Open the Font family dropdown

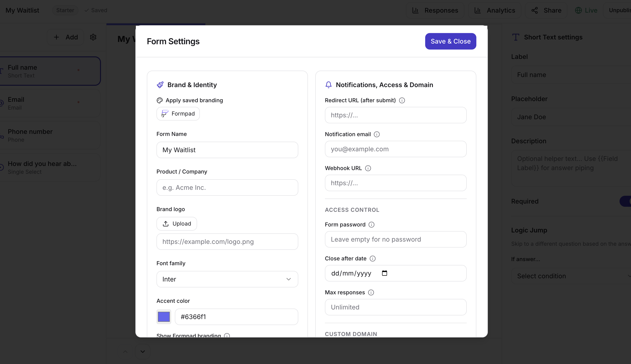point(227,279)
